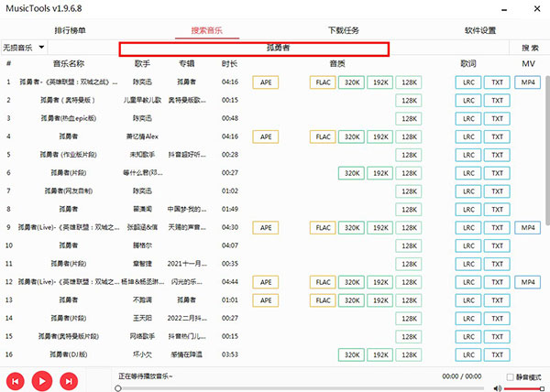This screenshot has height=392, width=550.
Task: Download MP4 video for song 1
Action: 527,82
